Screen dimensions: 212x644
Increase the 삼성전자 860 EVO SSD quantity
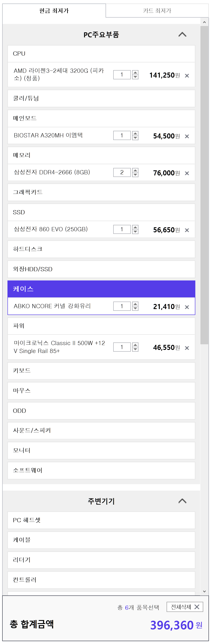pyautogui.click(x=135, y=227)
